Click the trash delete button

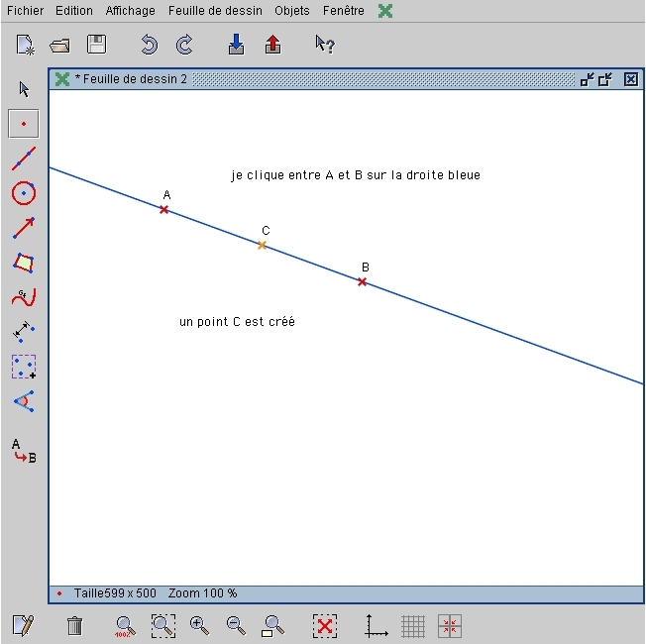tap(74, 626)
